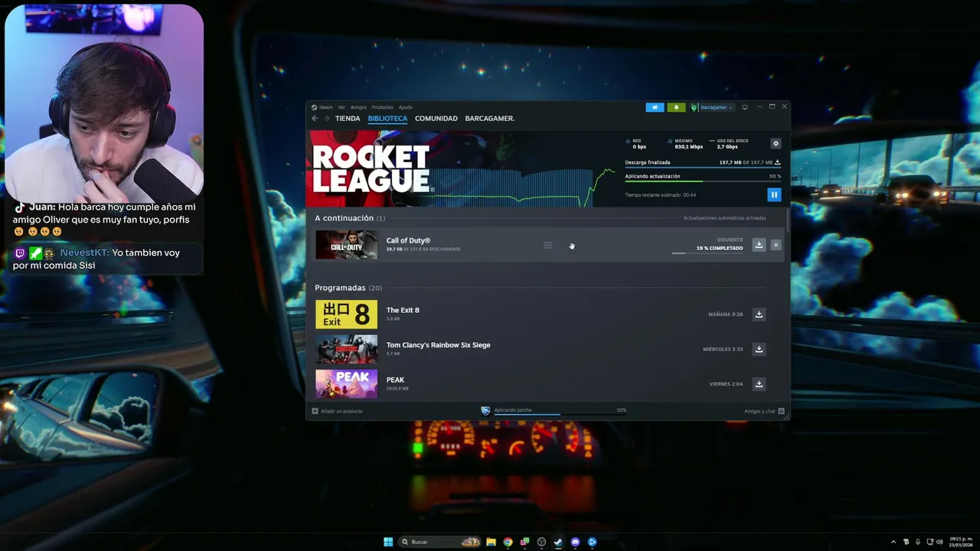980x551 pixels.
Task: Click the download icon next to 157,7 MB
Action: [x=778, y=162]
